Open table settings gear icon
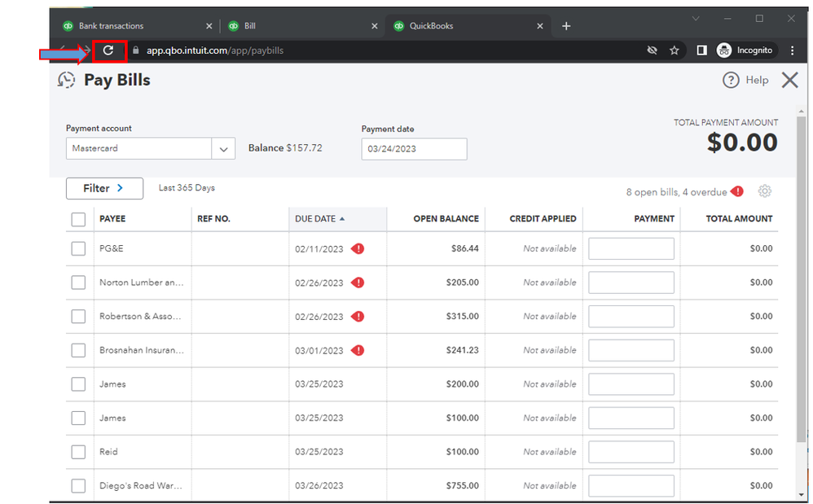Image resolution: width=813 pixels, height=504 pixels. 764,191
